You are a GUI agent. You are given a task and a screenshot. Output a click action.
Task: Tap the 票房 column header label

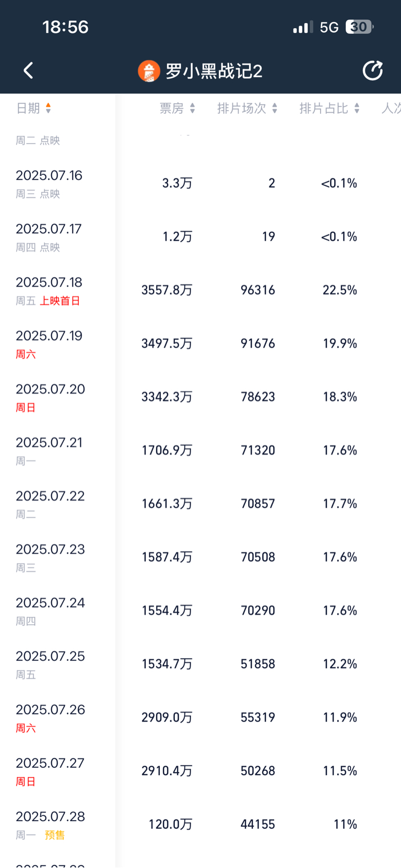tap(172, 108)
